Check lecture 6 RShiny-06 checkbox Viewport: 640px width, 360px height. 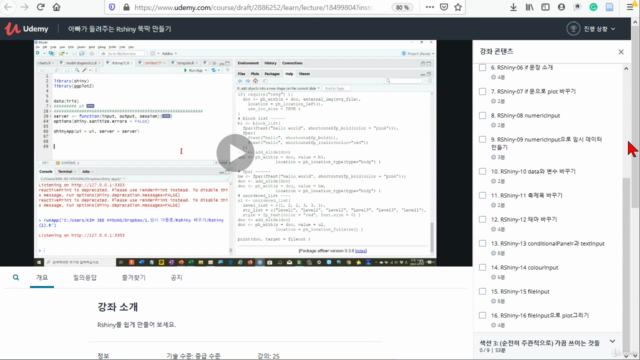[x=482, y=68]
